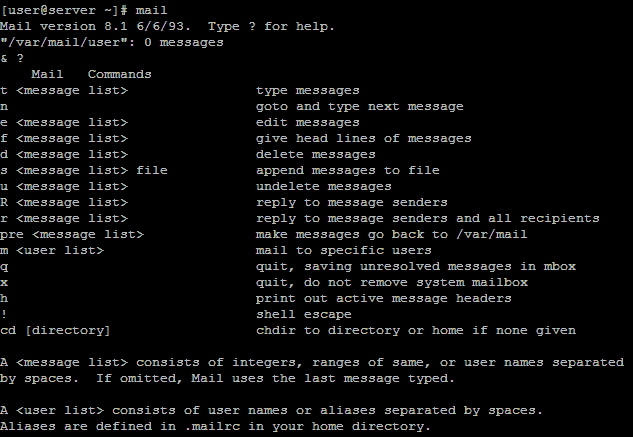Click the "cd [directory]" command
633x437 pixels.
(x=56, y=330)
